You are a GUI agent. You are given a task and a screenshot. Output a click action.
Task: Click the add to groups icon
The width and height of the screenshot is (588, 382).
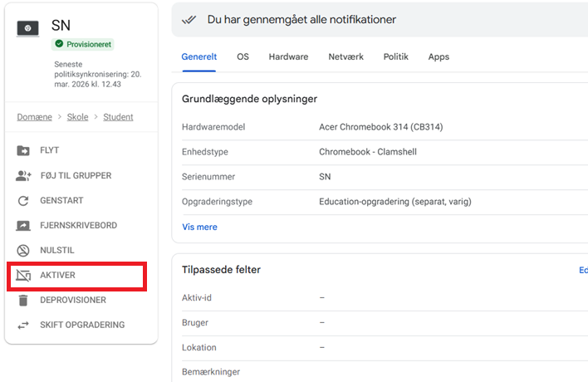pos(23,175)
